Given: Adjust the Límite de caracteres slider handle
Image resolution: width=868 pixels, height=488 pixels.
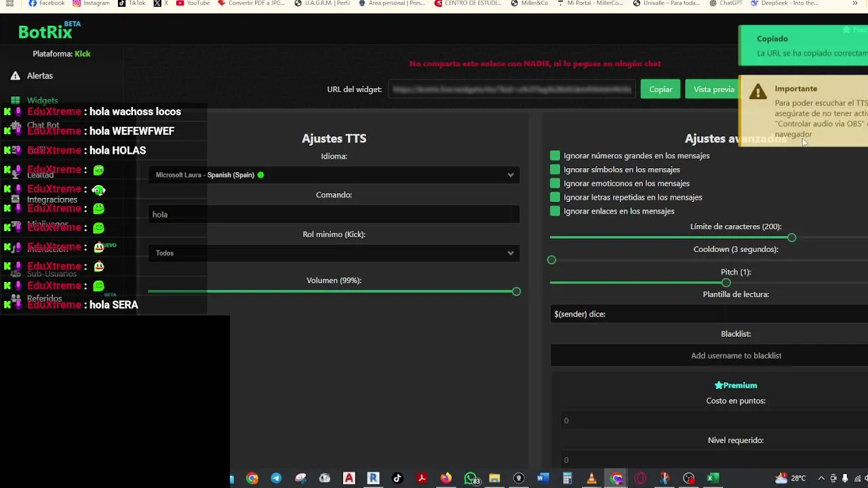Looking at the screenshot, I should [x=791, y=238].
